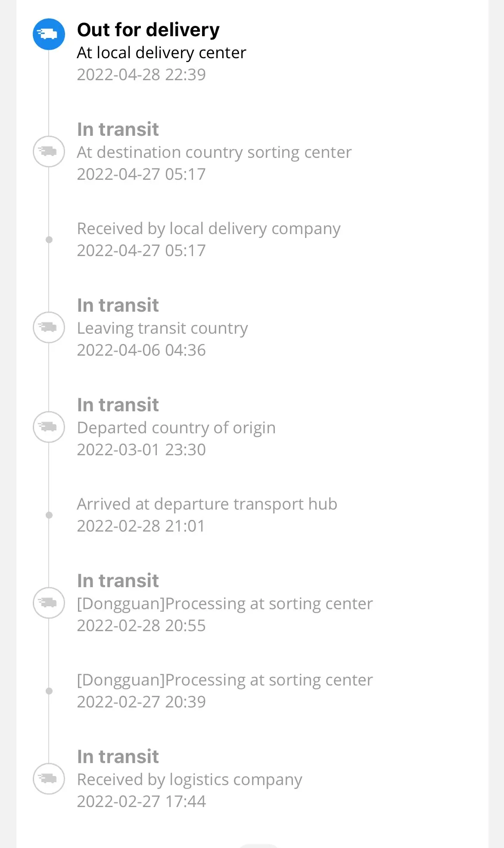Click truck icon beside destination country sorting center
Screen dimensions: 504x848
point(49,151)
